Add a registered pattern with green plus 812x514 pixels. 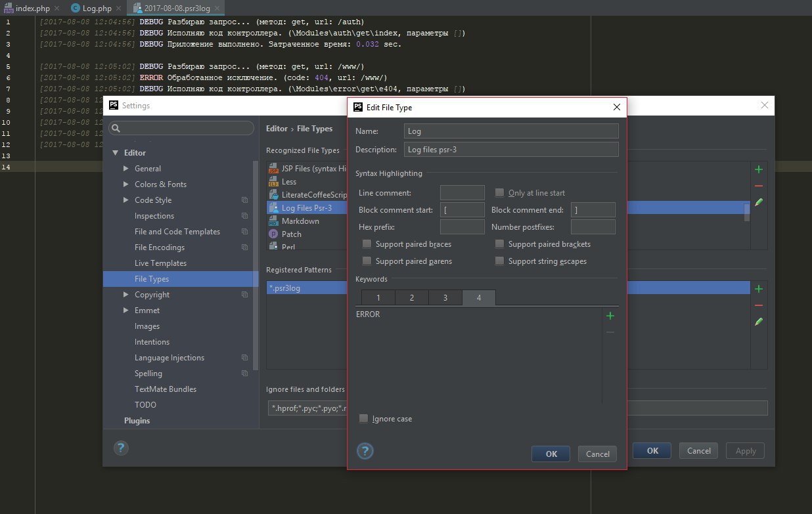(759, 289)
